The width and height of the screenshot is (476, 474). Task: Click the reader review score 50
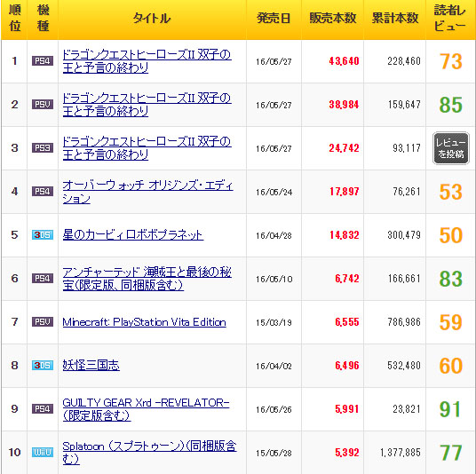click(x=451, y=235)
